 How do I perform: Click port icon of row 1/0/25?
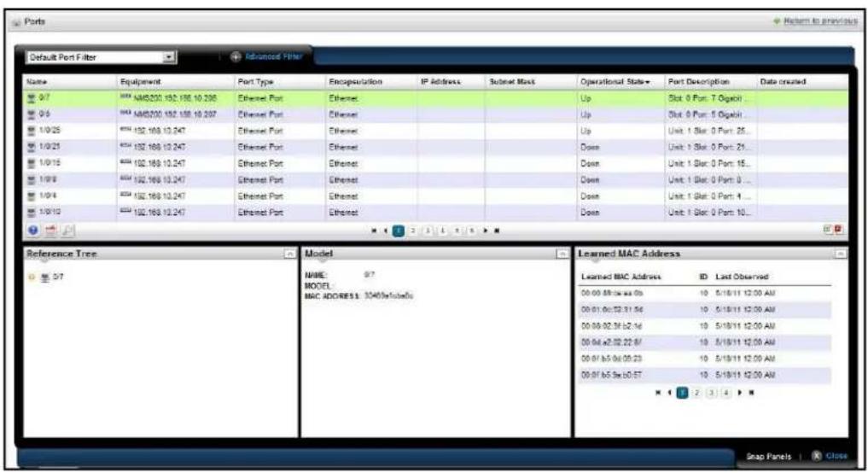pyautogui.click(x=32, y=131)
